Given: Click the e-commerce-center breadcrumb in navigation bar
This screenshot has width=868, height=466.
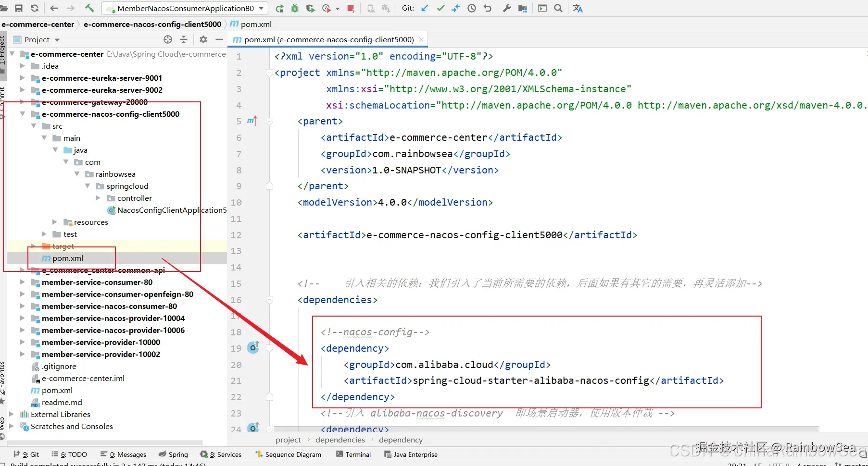Looking at the screenshot, I should tap(38, 24).
